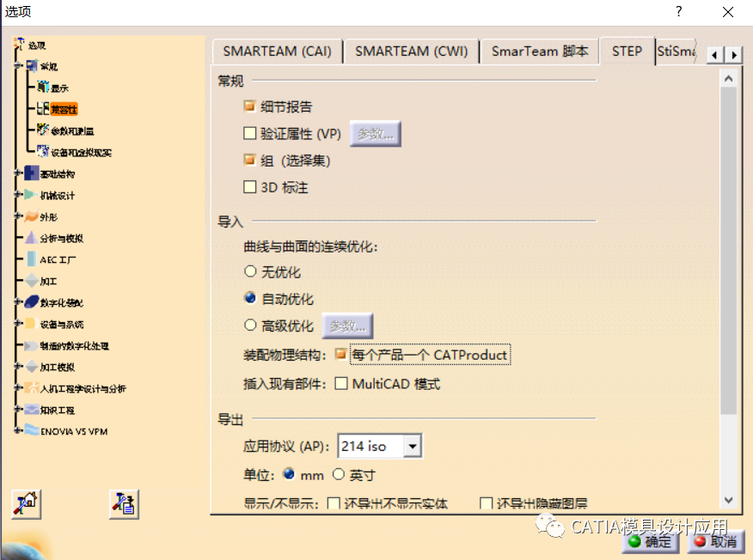Toggle the 细节报告 checkbox

pyautogui.click(x=249, y=106)
